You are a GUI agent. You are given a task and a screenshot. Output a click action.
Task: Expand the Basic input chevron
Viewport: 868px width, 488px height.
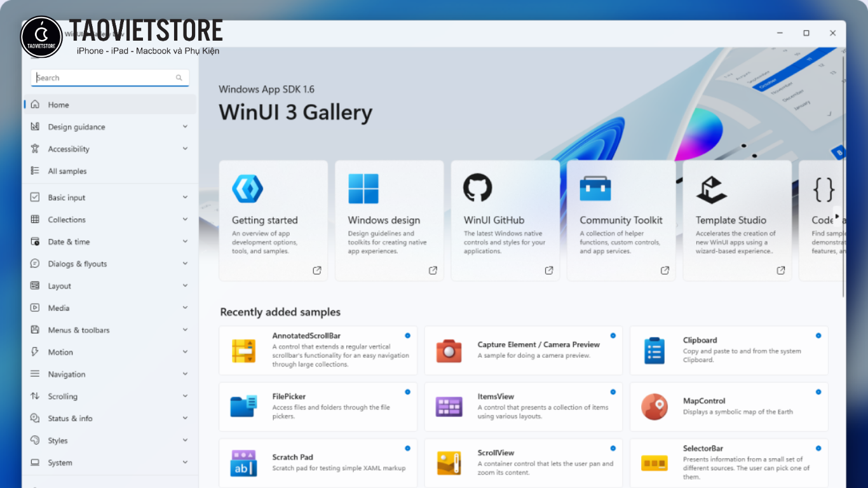pos(185,197)
